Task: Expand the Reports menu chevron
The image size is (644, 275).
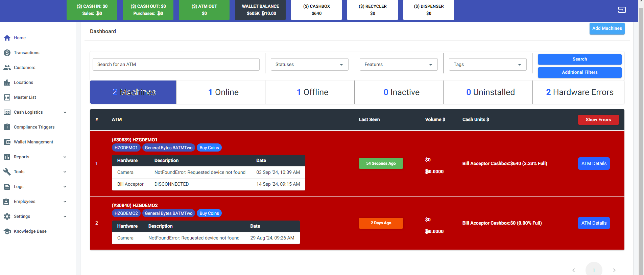Action: click(x=65, y=157)
